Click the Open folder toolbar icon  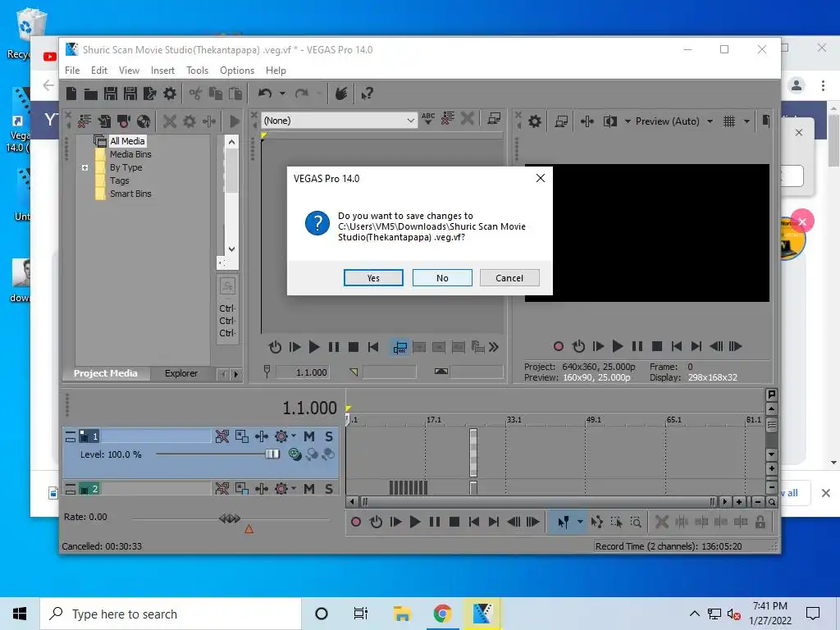click(90, 94)
